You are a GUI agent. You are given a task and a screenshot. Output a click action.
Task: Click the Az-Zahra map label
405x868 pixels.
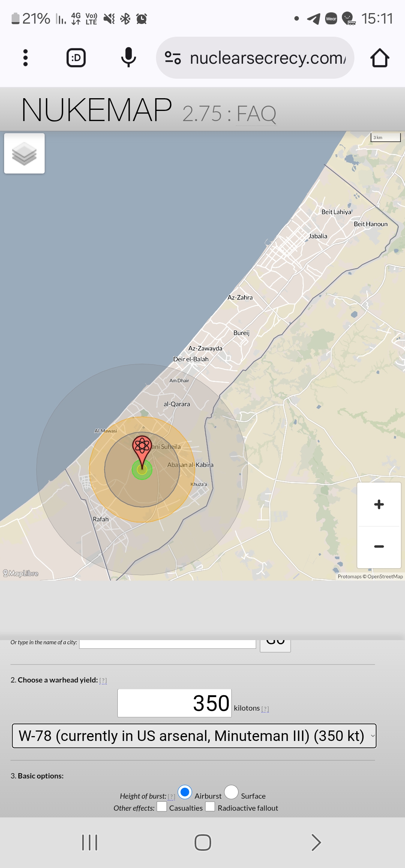coord(240,298)
